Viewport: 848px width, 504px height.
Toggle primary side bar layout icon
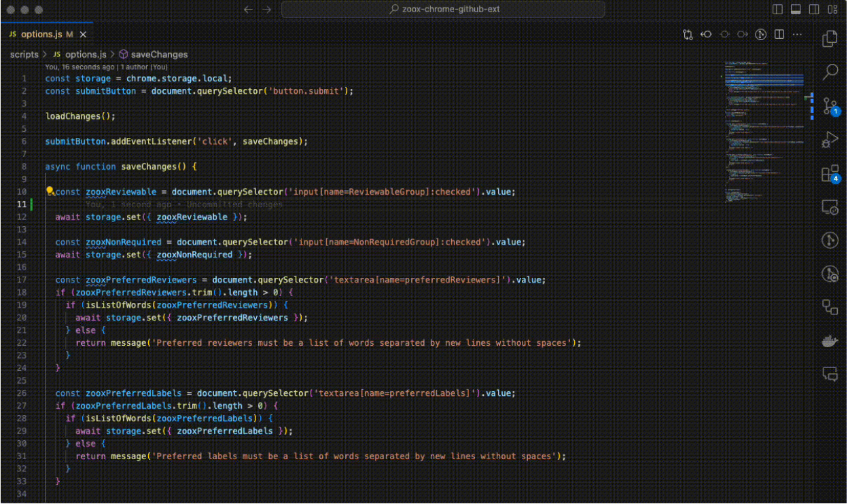[778, 10]
